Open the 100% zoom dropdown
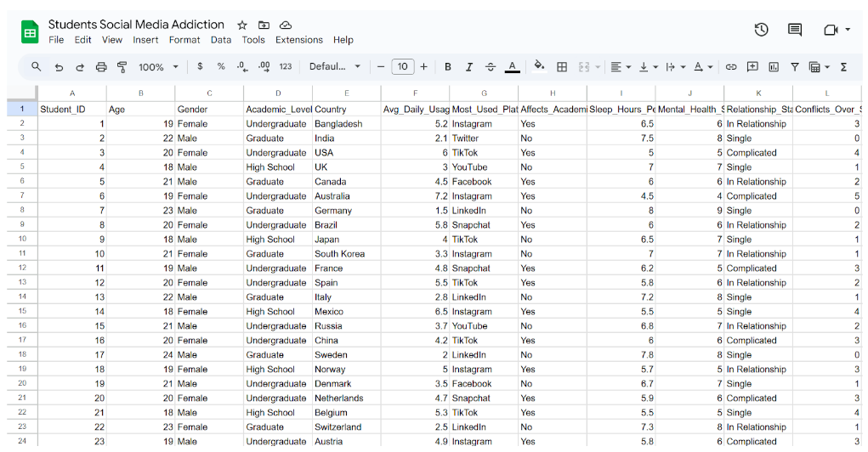Viewport: 868px width, 452px height. click(158, 66)
